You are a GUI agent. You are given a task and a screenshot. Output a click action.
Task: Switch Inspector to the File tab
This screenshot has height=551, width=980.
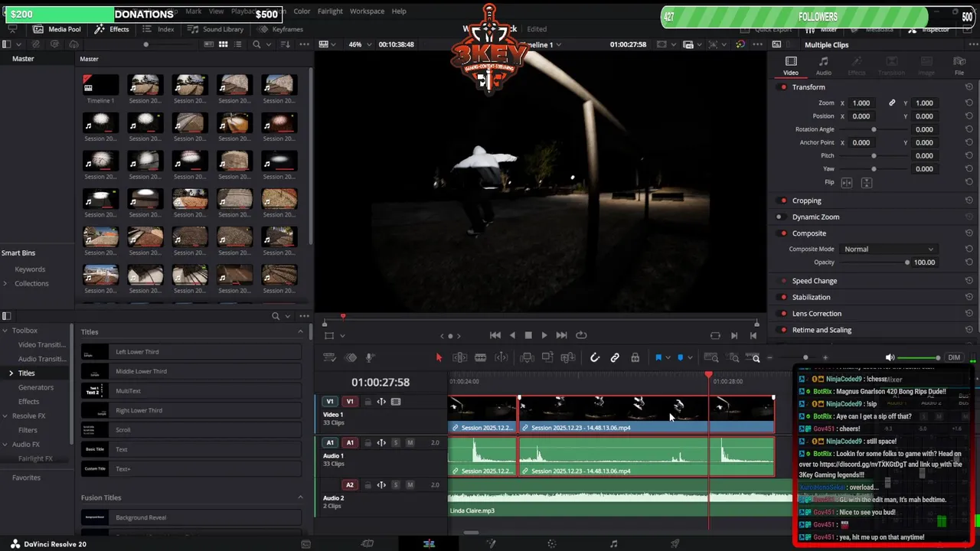pyautogui.click(x=959, y=66)
